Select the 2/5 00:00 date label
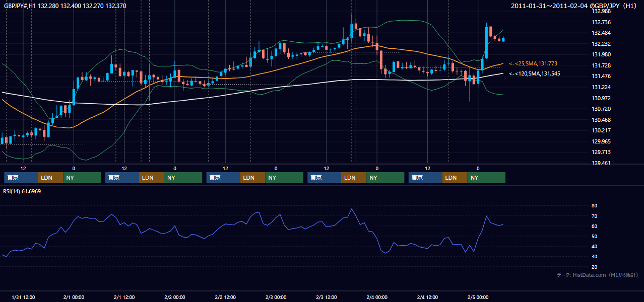Screen dimensions: 644x302 coord(478,297)
